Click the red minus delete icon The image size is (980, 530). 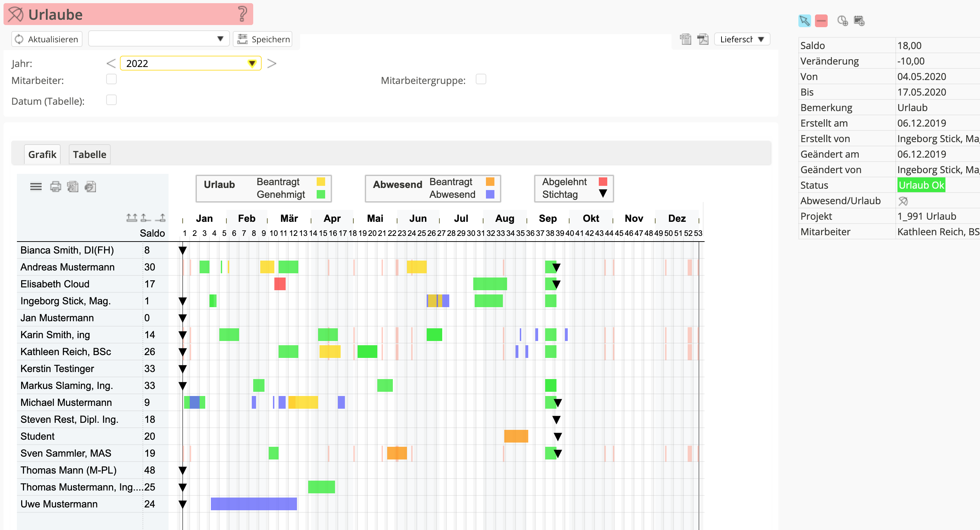pos(821,20)
